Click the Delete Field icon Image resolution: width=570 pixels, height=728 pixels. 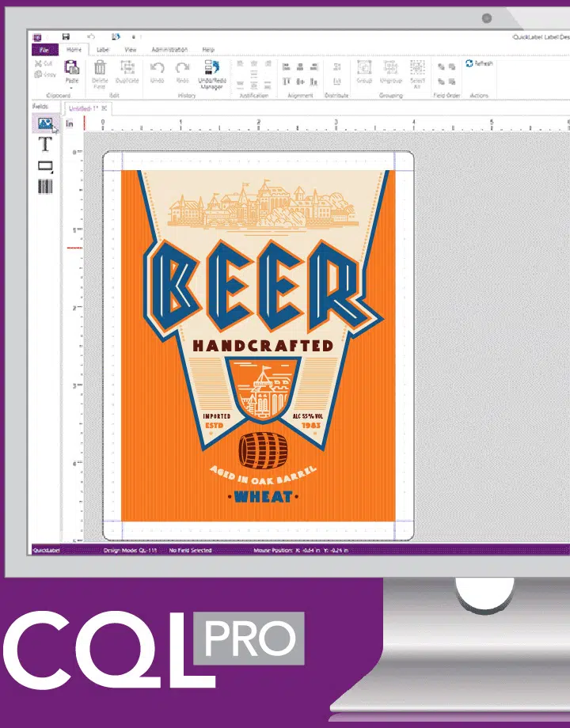(x=100, y=72)
